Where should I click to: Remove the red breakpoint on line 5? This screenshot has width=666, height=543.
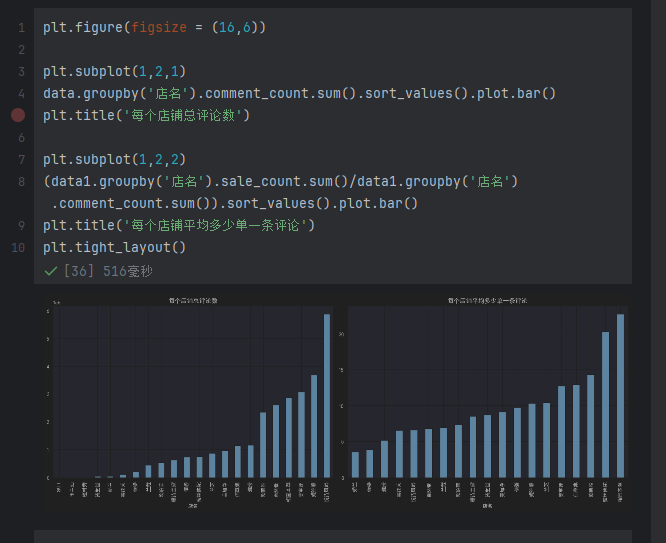coord(18,115)
